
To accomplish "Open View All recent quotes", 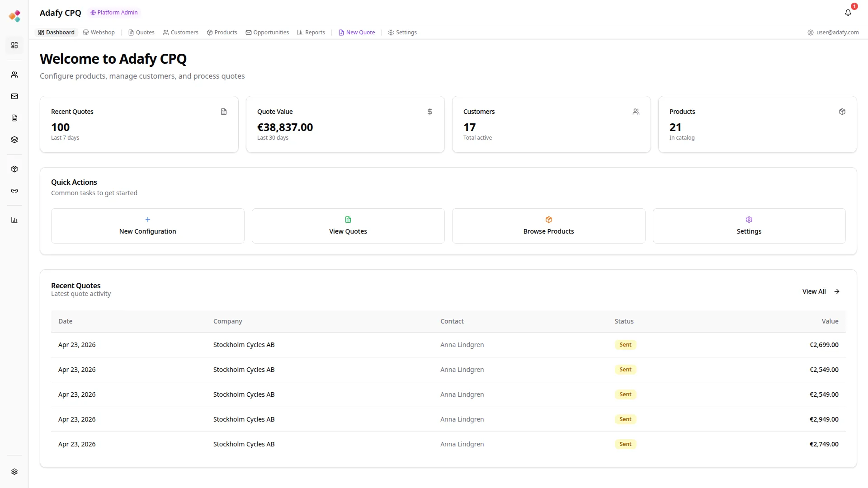I will [820, 291].
